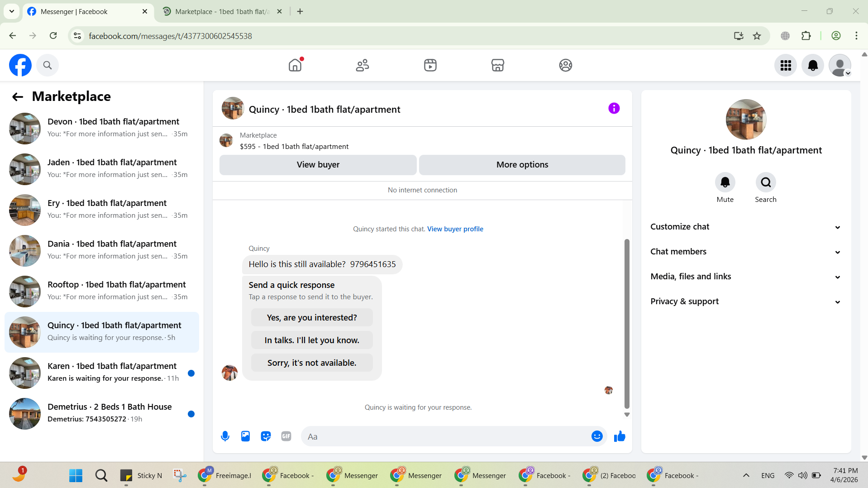This screenshot has width=868, height=488.
Task: Expand Chat members section
Action: (x=746, y=252)
